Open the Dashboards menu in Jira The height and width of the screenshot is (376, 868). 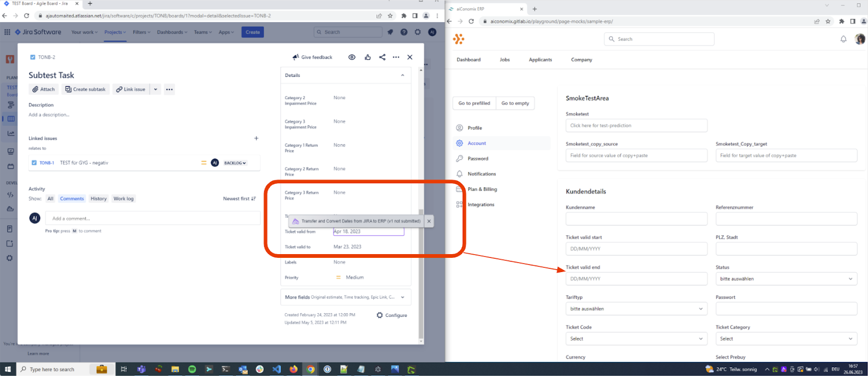tap(172, 32)
